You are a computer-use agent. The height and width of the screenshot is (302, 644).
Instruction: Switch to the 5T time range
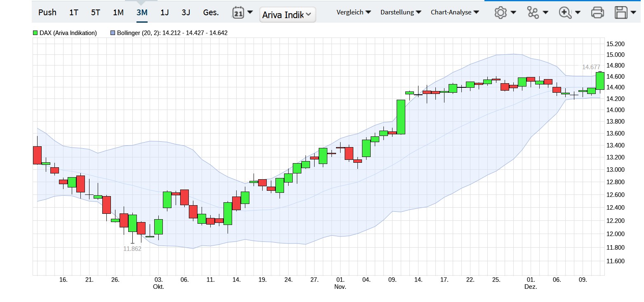(x=96, y=12)
